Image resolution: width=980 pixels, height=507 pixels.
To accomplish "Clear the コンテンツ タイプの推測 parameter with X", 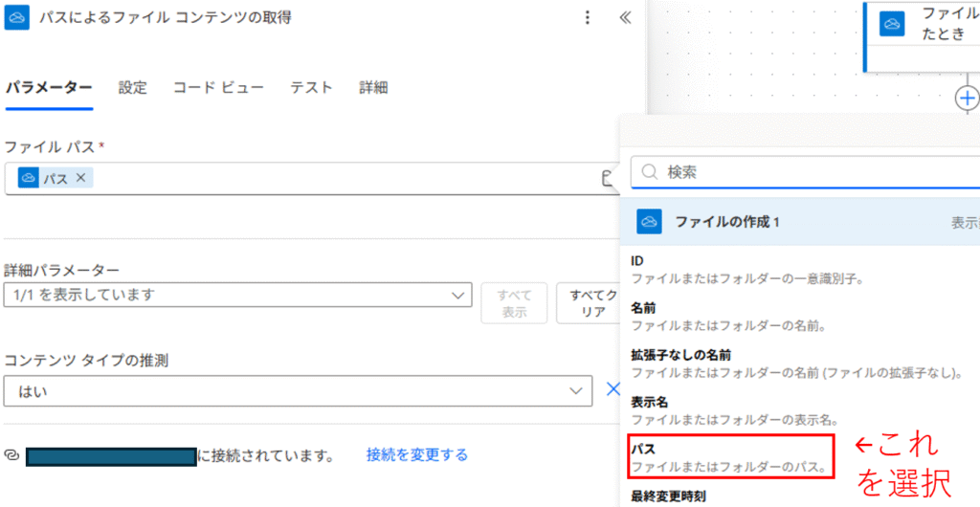I will [x=612, y=389].
